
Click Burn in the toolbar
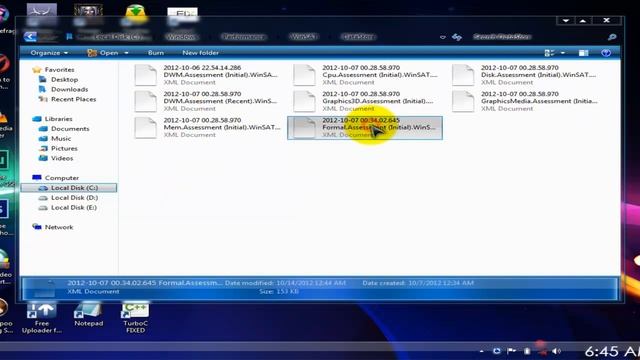[x=156, y=53]
